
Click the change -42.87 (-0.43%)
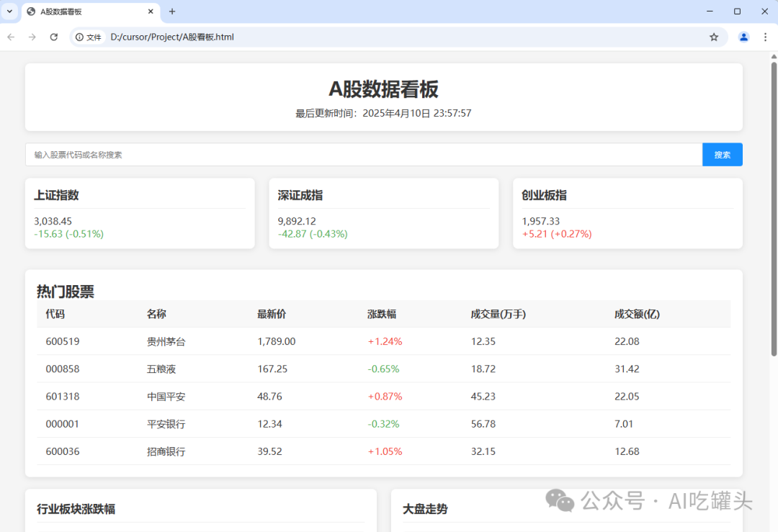(x=313, y=234)
